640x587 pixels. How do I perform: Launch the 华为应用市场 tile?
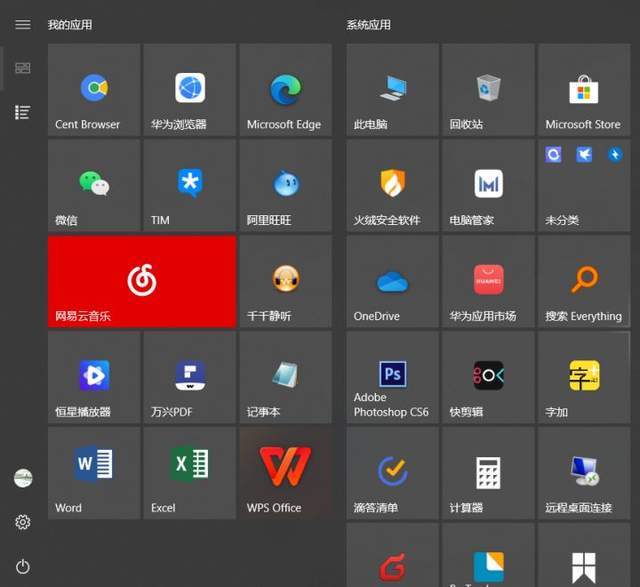point(488,282)
